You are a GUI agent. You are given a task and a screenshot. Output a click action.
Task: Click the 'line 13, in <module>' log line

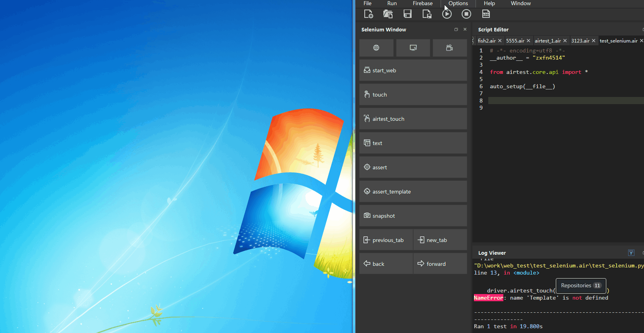(x=507, y=273)
